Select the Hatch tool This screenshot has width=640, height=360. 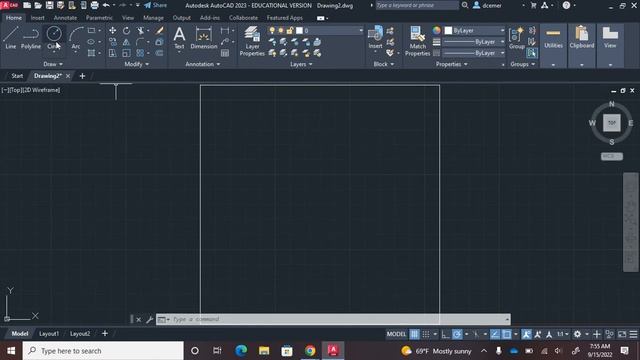[x=91, y=53]
